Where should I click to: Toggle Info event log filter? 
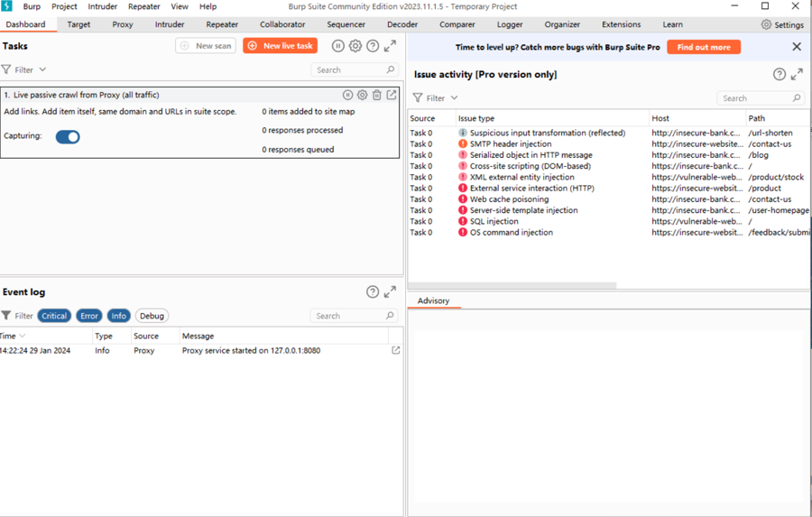(118, 316)
